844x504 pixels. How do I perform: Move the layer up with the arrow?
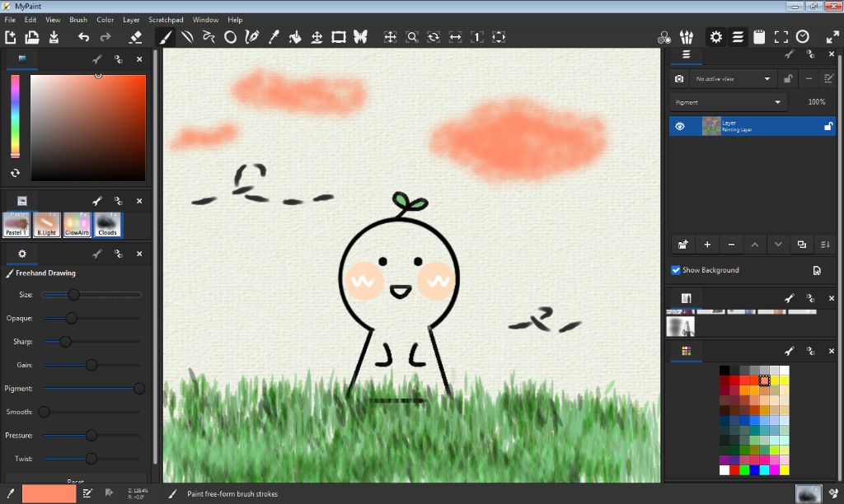pos(755,245)
